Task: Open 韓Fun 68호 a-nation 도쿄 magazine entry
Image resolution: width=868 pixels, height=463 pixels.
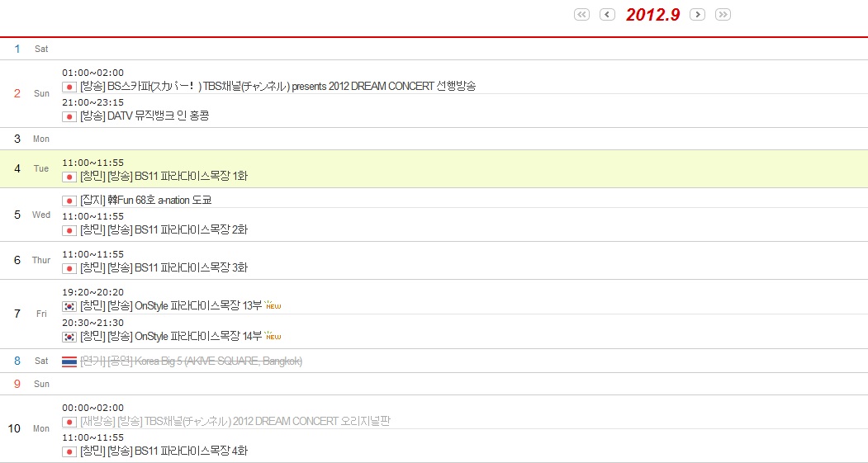Action: [146, 201]
